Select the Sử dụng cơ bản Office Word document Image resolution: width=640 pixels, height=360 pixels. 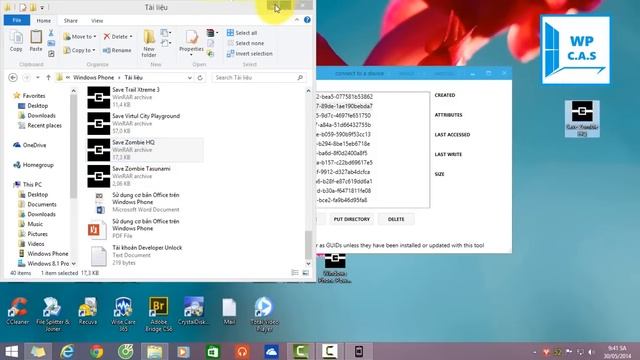click(144, 202)
